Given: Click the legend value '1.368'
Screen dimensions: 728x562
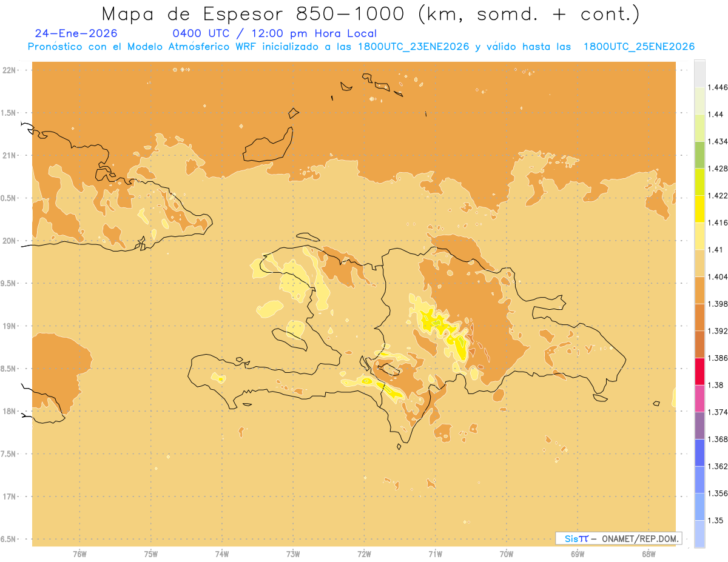Looking at the screenshot, I should 718,439.
